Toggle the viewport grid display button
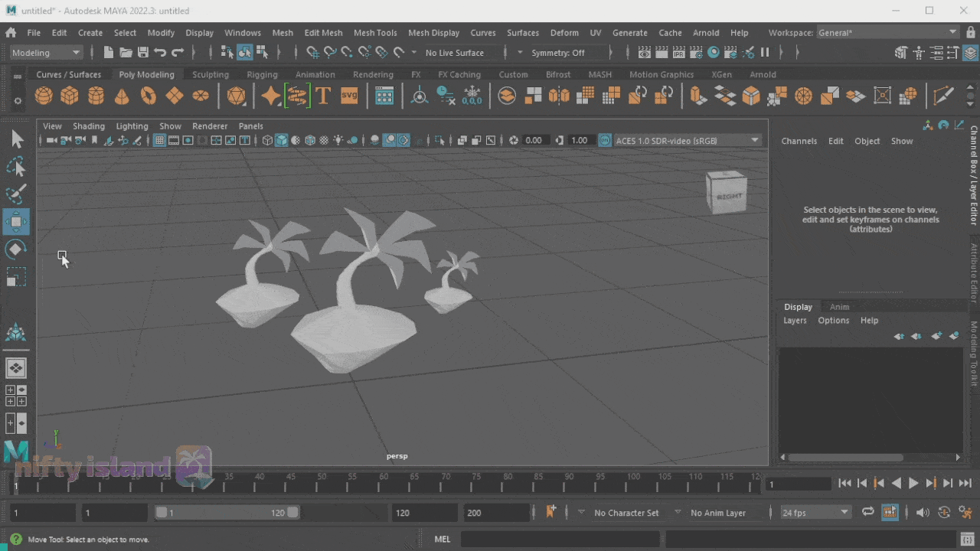The image size is (980, 551). pos(159,140)
